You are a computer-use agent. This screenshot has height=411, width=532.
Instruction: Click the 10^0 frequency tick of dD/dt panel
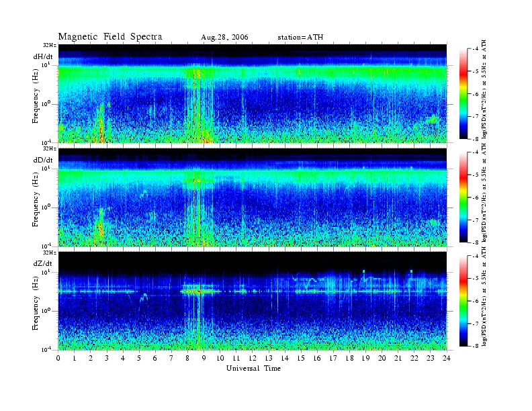click(x=46, y=207)
